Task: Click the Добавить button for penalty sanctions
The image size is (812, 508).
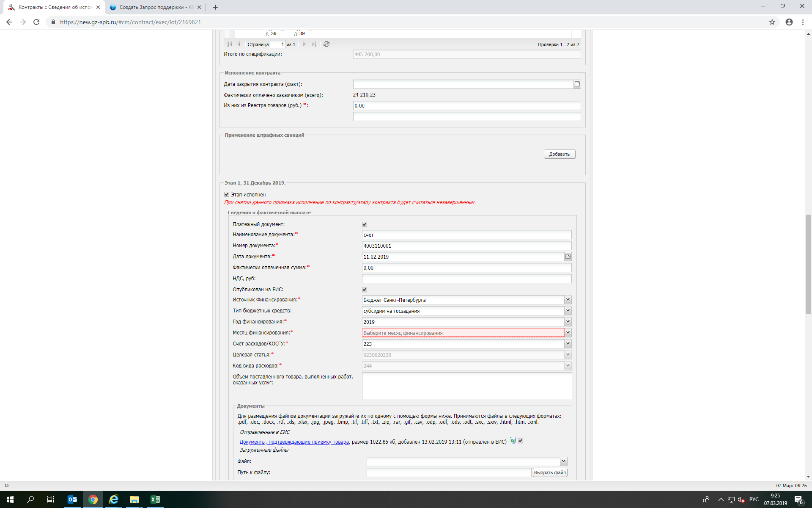Action: pos(559,154)
